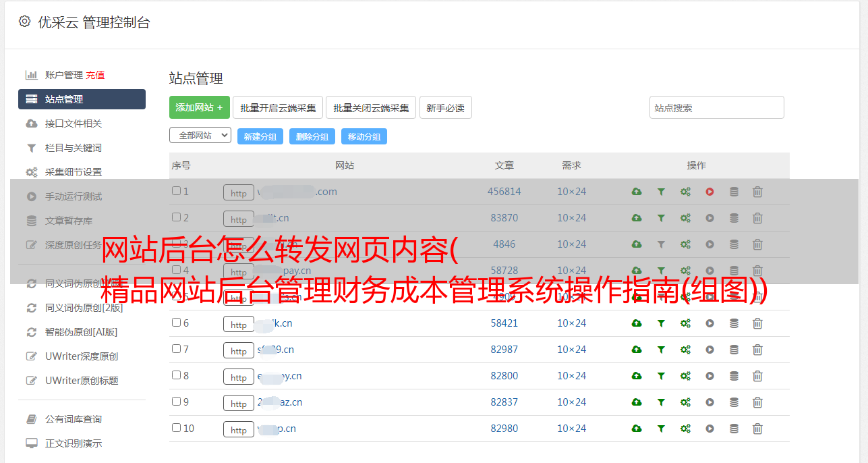Click the filter icon in row 2

661,218
